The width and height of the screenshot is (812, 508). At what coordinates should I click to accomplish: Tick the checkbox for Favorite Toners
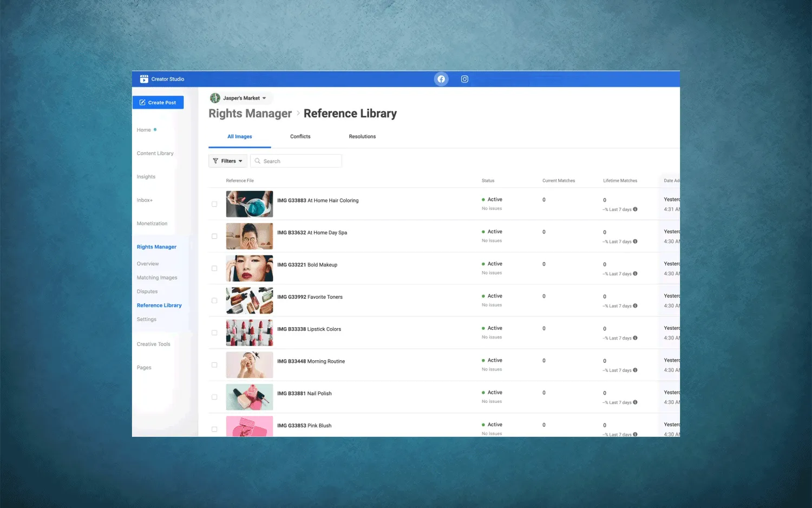click(x=214, y=301)
